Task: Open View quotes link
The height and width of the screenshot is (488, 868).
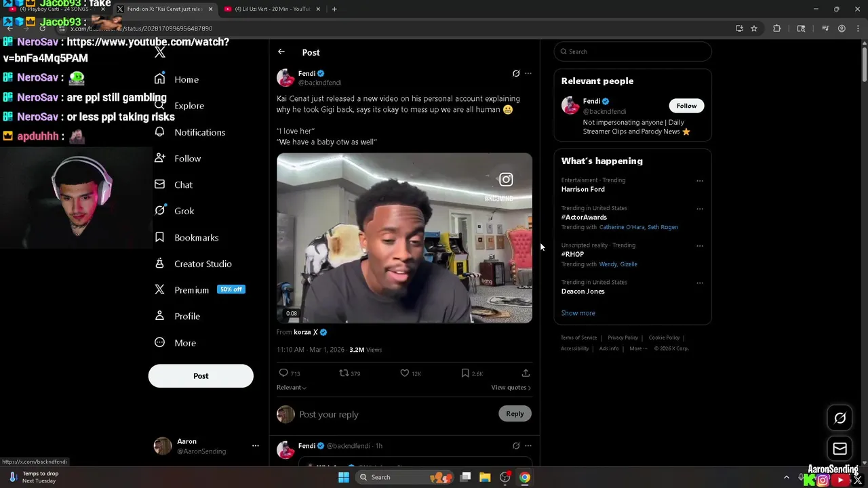Action: point(511,388)
